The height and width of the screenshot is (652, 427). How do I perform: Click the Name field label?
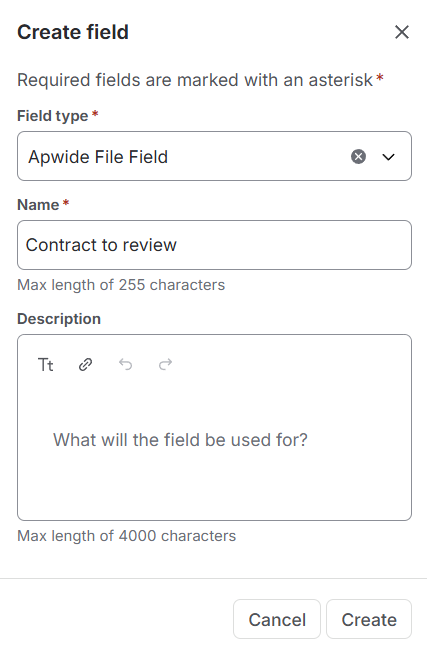38,205
